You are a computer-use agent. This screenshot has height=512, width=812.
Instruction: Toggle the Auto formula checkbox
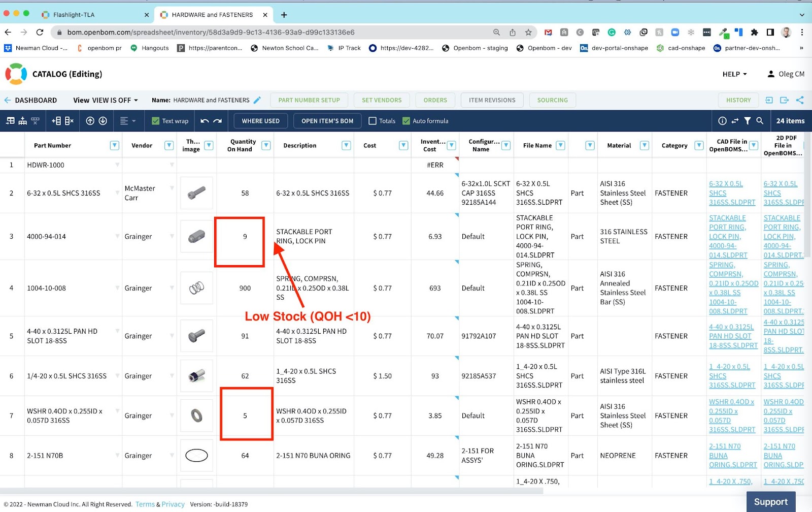(406, 121)
